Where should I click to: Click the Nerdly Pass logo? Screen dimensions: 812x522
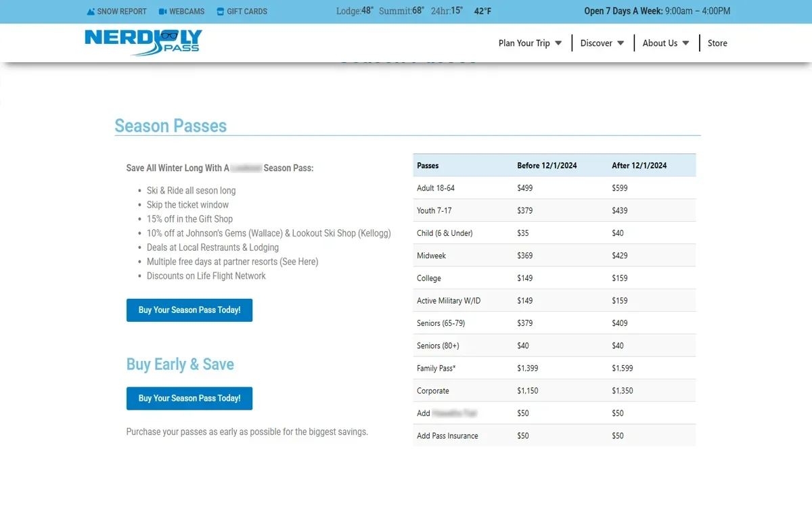pyautogui.click(x=143, y=42)
